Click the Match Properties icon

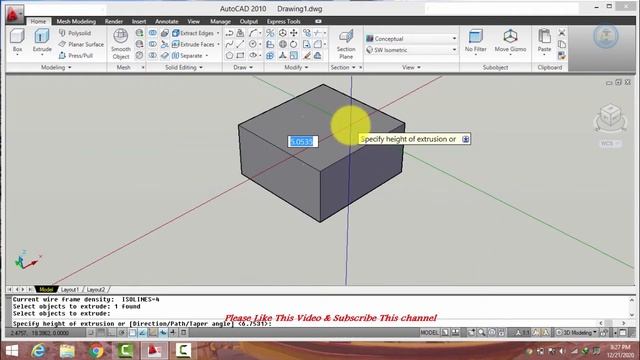[x=562, y=55]
